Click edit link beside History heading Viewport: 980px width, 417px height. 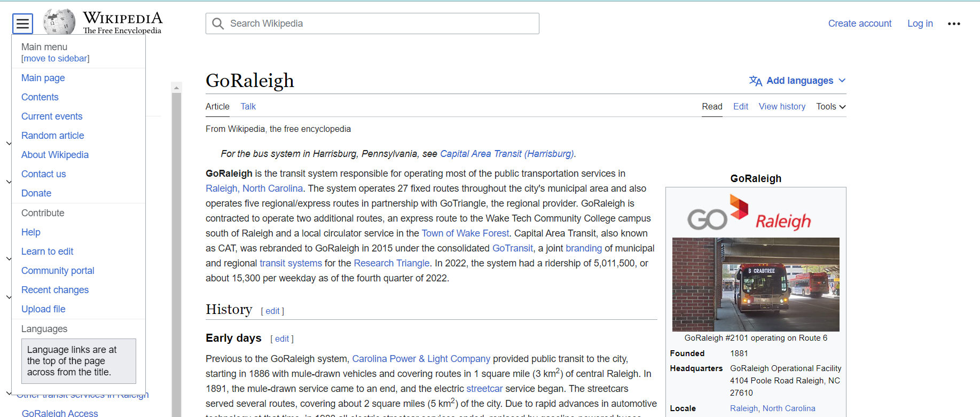click(272, 311)
